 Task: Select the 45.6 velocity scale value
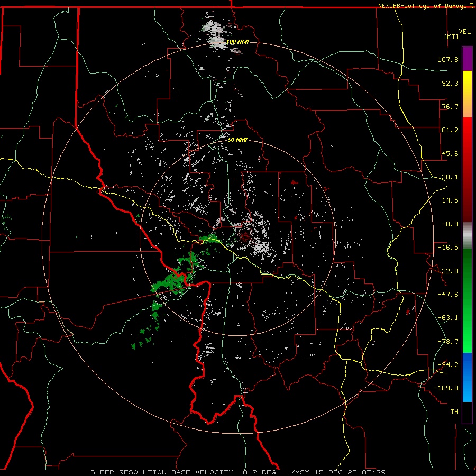[450, 153]
